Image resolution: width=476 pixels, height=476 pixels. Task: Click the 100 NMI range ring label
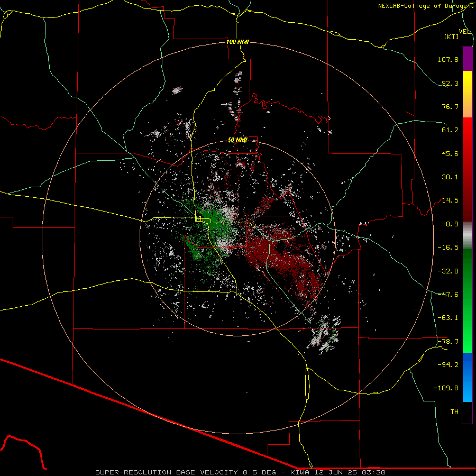(x=237, y=42)
